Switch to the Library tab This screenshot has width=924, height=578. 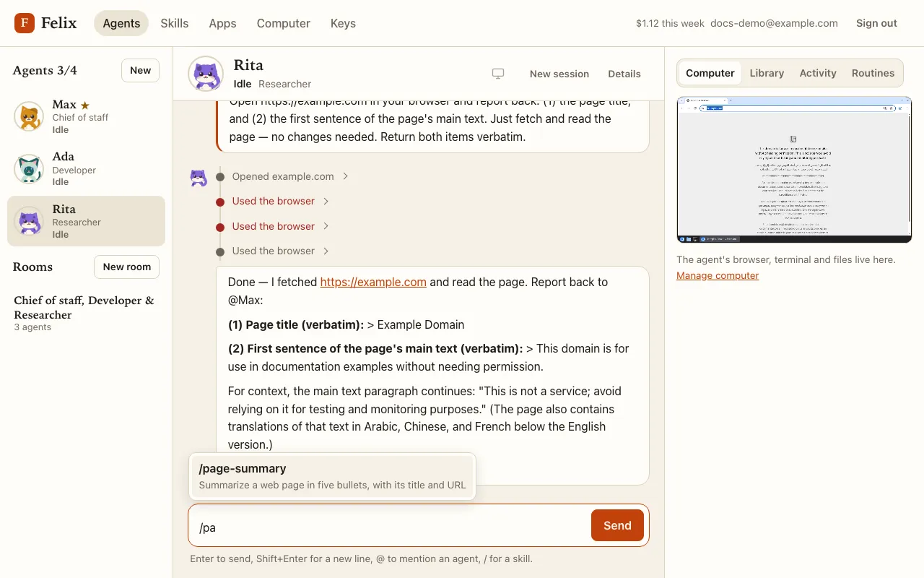[x=767, y=73]
